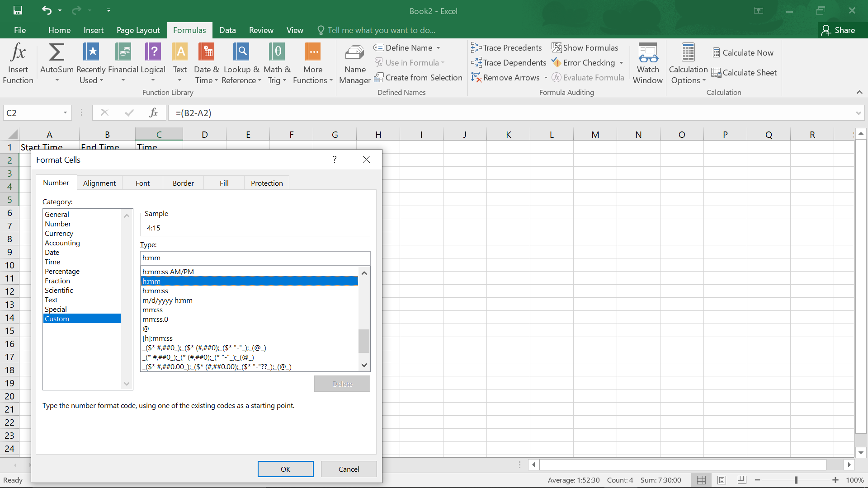This screenshot has width=868, height=488.
Task: Open the Protection tab in Format Cells
Action: [267, 183]
